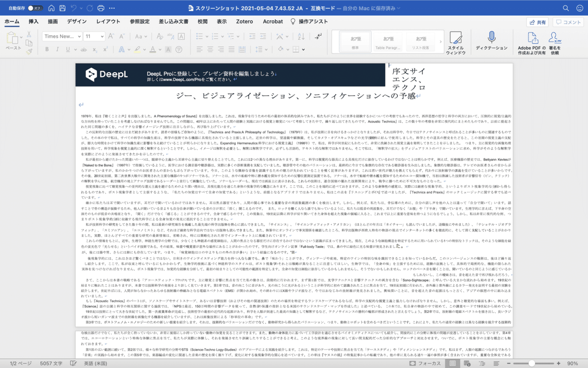Save the document with the floppy disk icon
Screen dimensions: 588x368
pos(62,8)
